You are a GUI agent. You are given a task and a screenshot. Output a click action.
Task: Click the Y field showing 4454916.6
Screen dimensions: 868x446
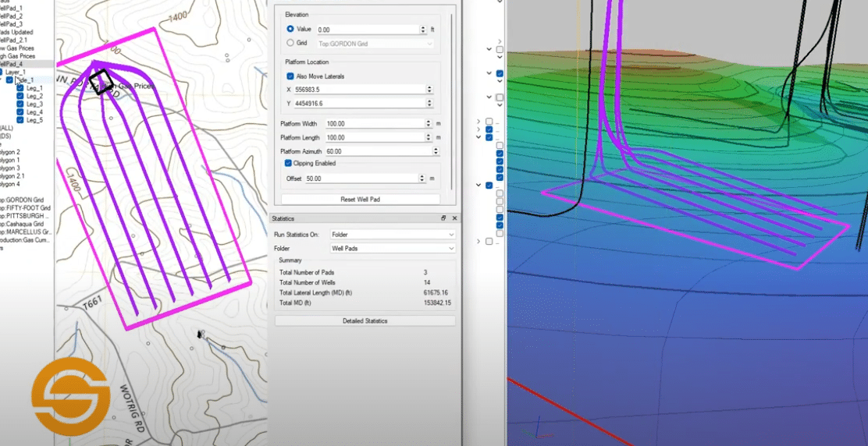click(359, 104)
